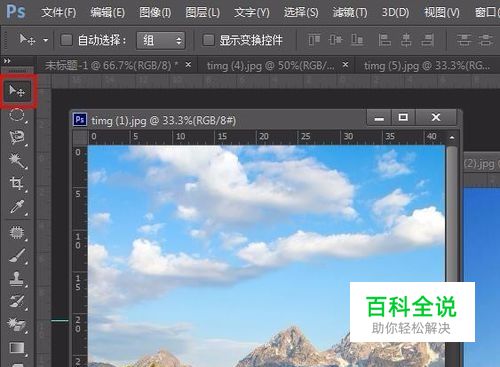Select the Elliptical Marquee tool
Image resolution: width=500 pixels, height=367 pixels.
click(17, 115)
